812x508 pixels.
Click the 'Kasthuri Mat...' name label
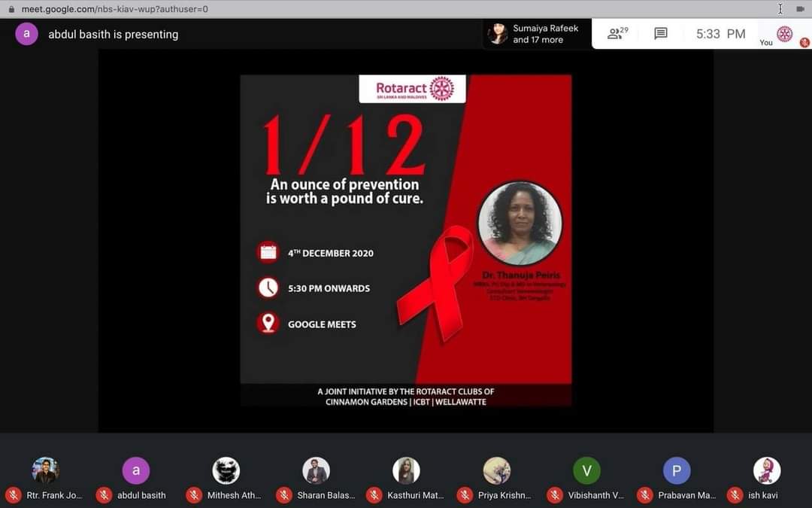[415, 495]
